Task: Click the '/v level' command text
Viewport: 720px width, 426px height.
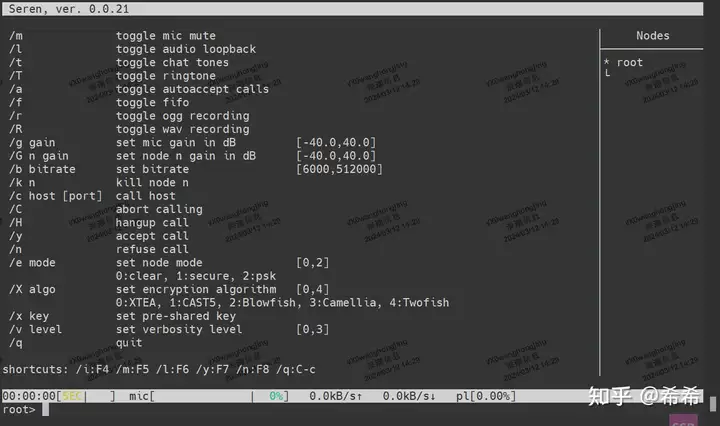Action: (35, 330)
